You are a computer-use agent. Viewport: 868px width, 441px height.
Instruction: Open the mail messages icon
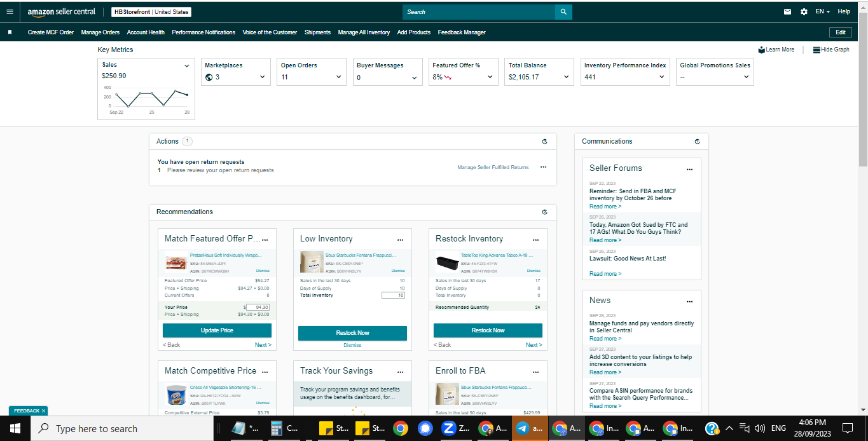pyautogui.click(x=787, y=12)
